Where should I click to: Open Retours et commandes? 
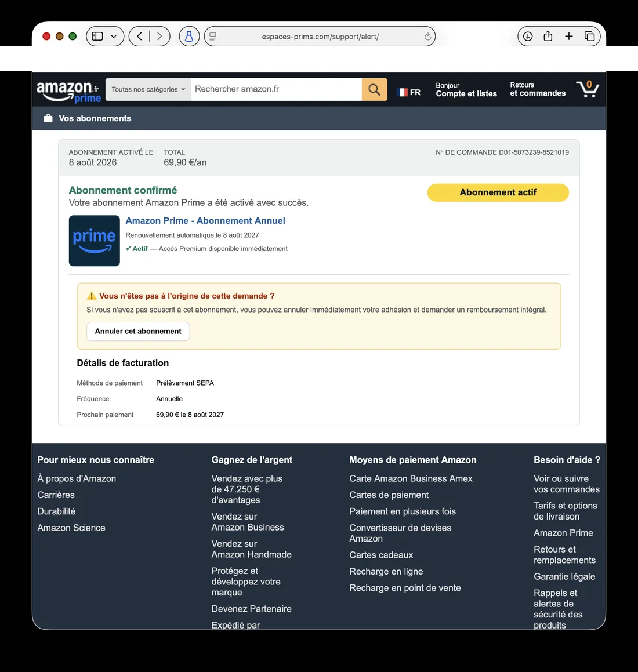point(538,89)
